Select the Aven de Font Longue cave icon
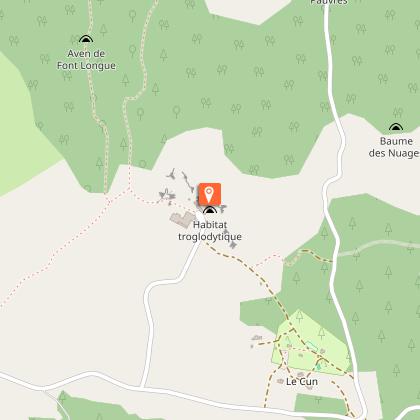The image size is (420, 420). 86,39
